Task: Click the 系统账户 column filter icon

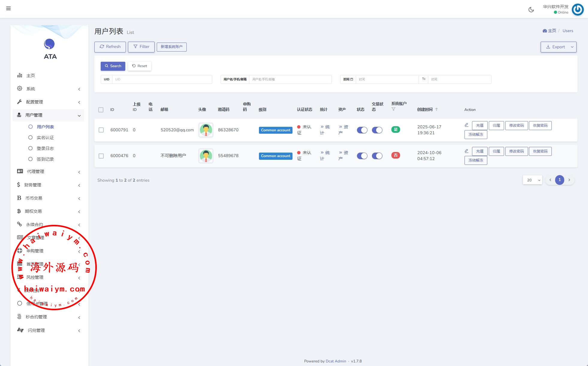Action: (393, 109)
